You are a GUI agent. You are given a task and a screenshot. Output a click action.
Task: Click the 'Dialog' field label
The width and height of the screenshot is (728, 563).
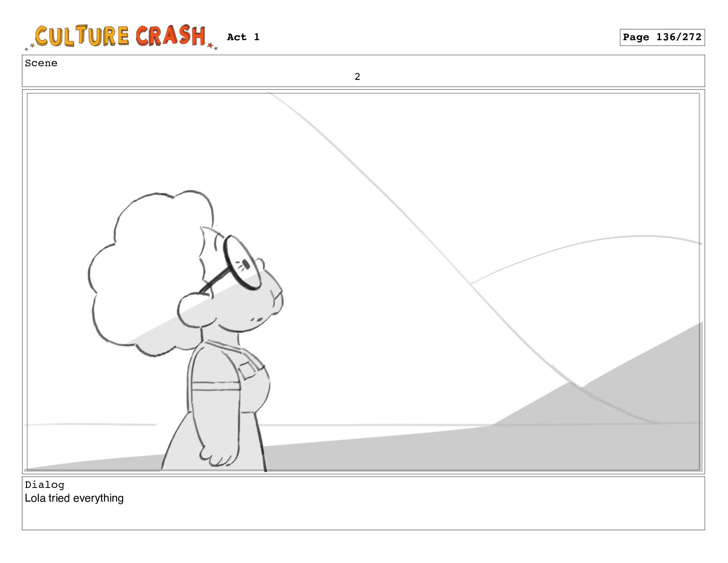pyautogui.click(x=45, y=485)
